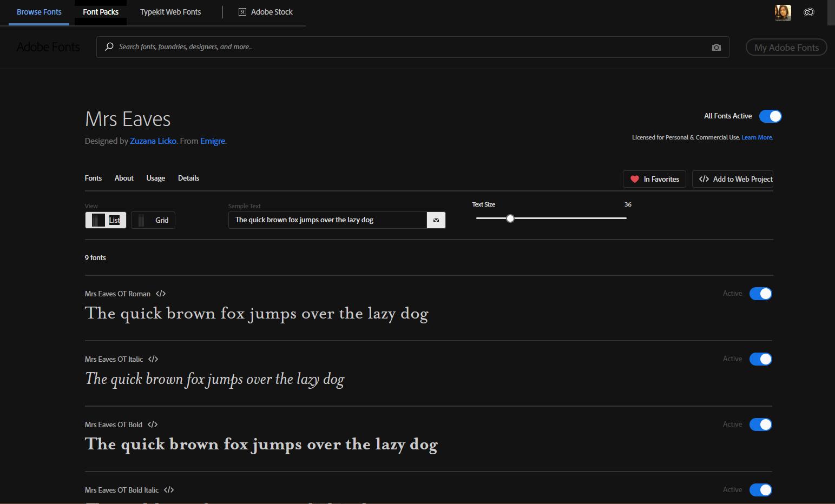Click the heart icon on In Favorites
Screen dimensions: 835x504
[x=635, y=179]
